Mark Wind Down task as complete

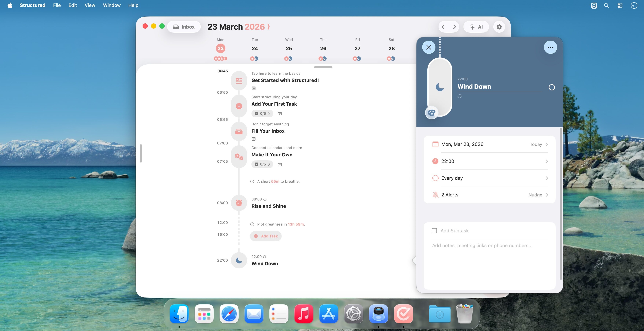click(551, 88)
